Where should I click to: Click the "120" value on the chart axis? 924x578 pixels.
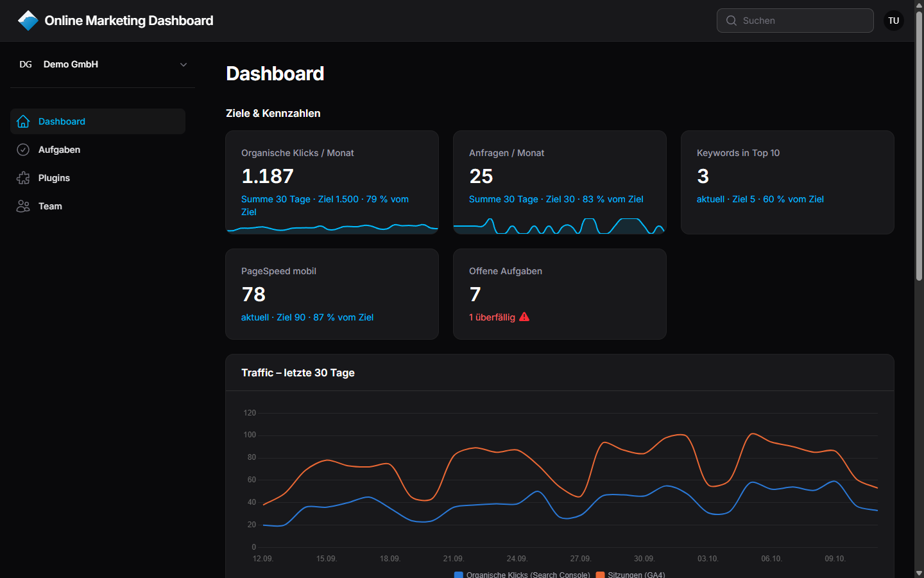(x=250, y=413)
